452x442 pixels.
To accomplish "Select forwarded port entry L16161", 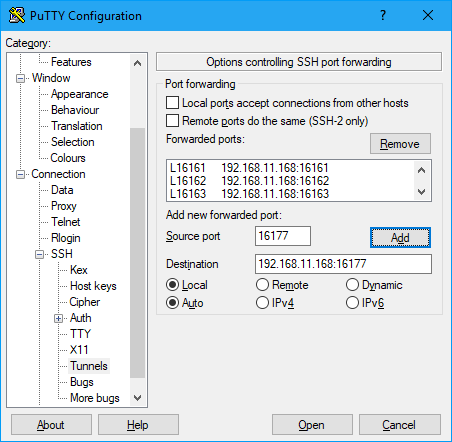I will [x=291, y=168].
